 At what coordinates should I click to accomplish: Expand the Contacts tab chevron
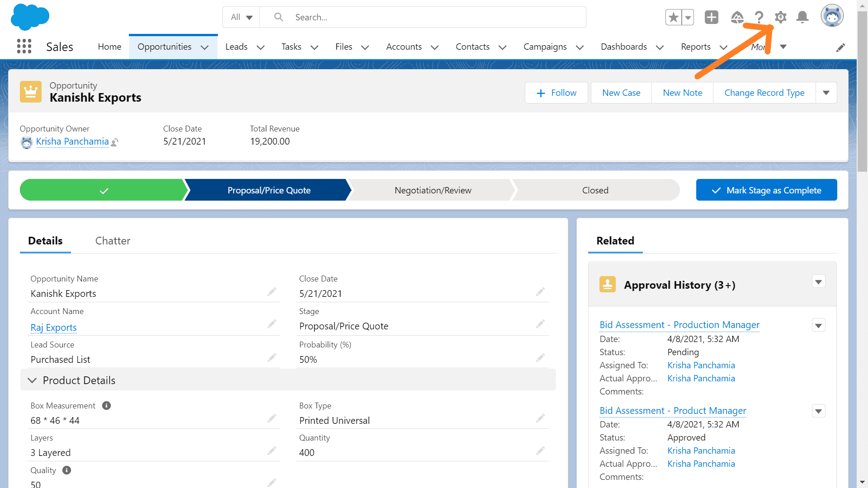[x=503, y=47]
